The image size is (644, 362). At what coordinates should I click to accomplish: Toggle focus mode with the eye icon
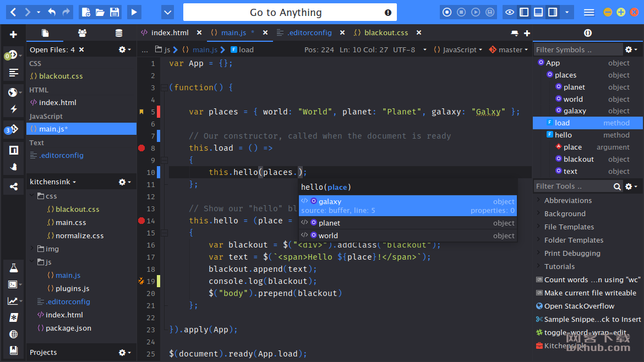510,12
